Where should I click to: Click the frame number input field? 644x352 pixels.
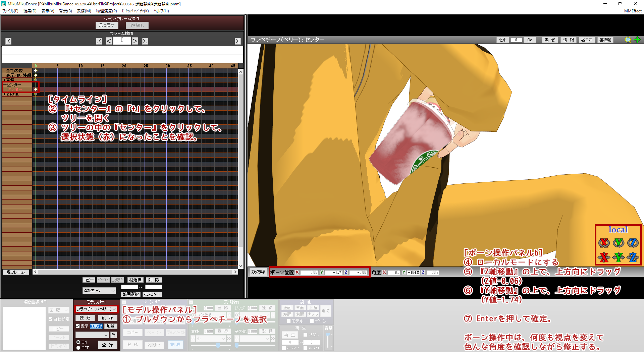pyautogui.click(x=122, y=41)
